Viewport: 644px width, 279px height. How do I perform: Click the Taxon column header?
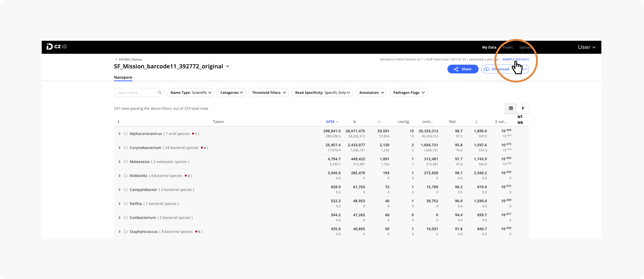point(218,122)
